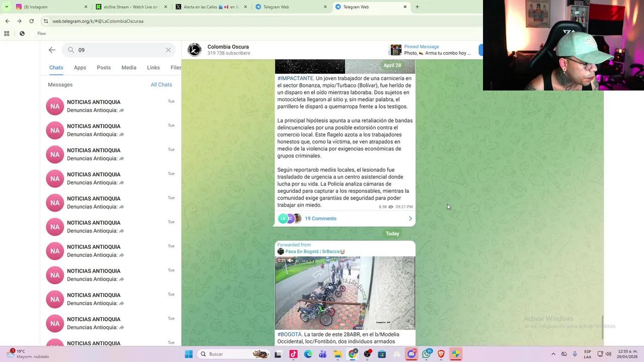Open TikTok from the taskbar
The image size is (644, 362).
(x=293, y=354)
